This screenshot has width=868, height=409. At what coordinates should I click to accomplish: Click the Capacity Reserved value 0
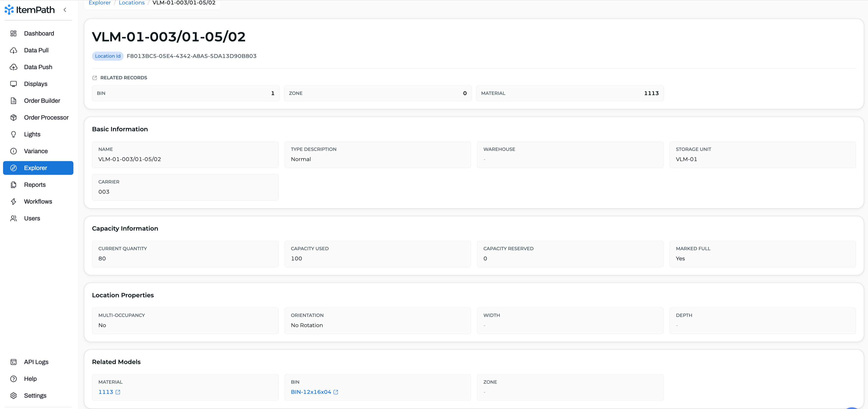tap(485, 258)
